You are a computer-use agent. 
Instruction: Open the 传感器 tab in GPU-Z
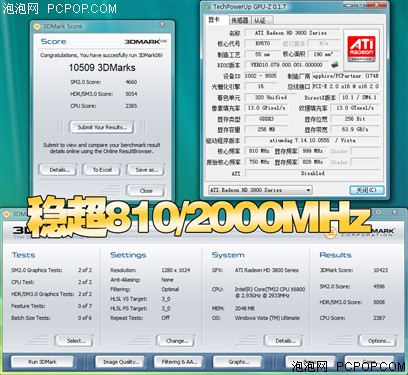[240, 20]
